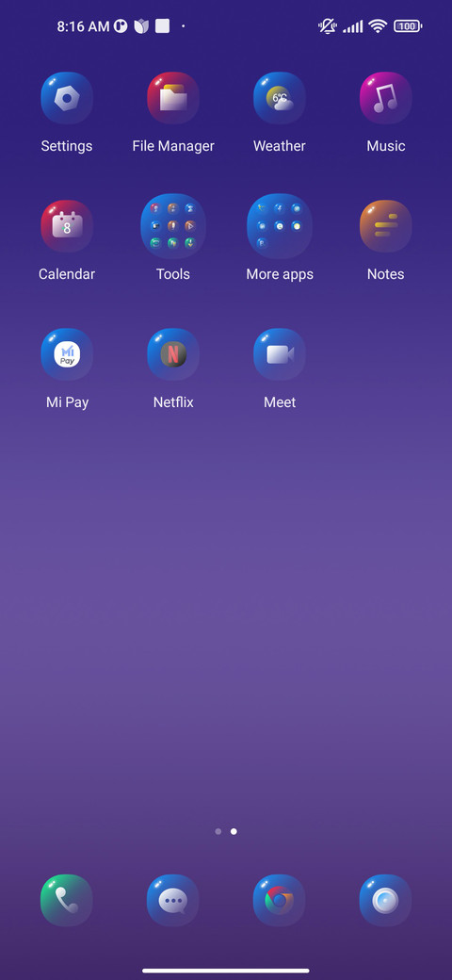Launch File Manager app
The height and width of the screenshot is (980, 452).
coord(173,98)
